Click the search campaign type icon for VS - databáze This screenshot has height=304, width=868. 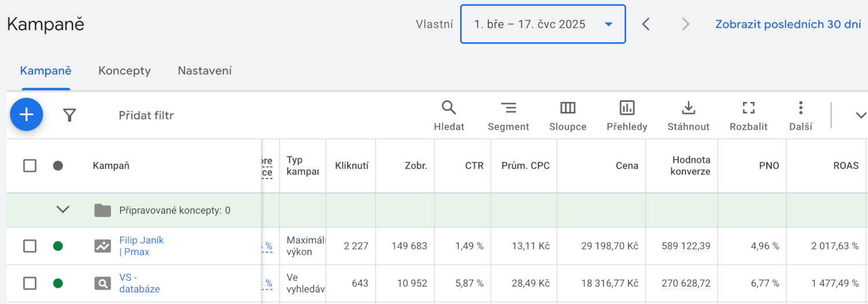tap(102, 283)
